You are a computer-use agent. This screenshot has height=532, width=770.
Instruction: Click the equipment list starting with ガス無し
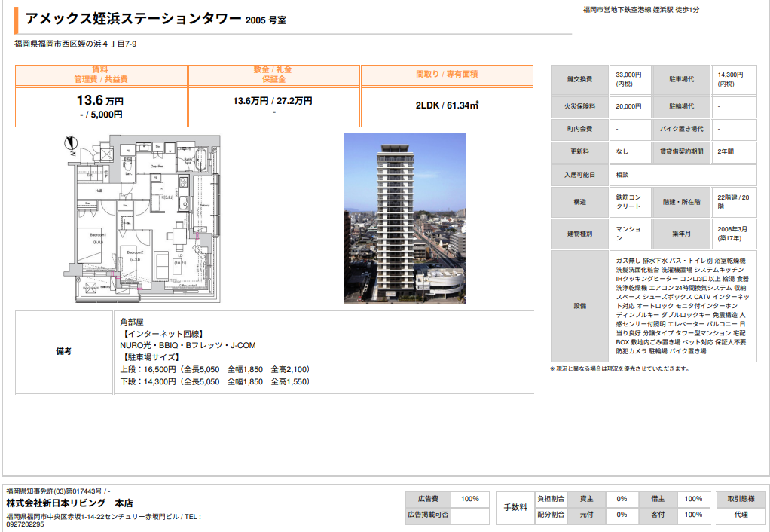683,306
